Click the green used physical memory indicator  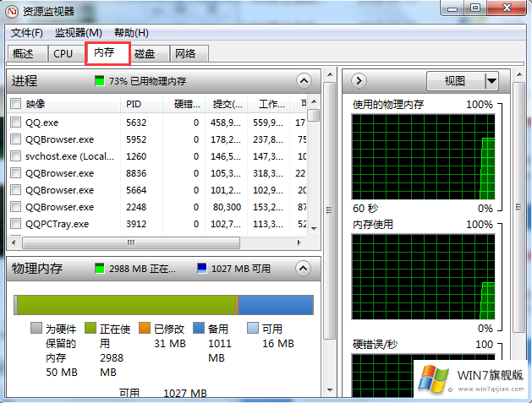pyautogui.click(x=100, y=81)
